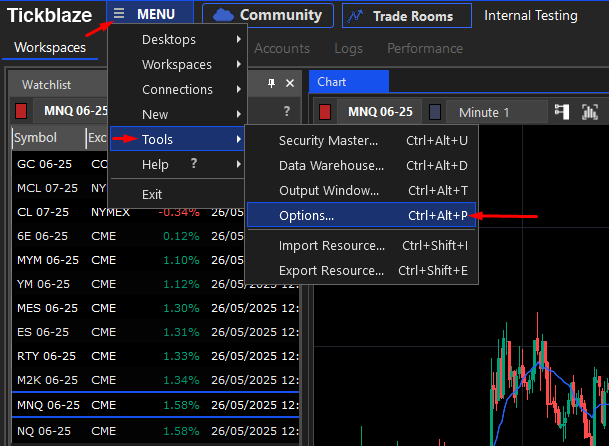This screenshot has width=609, height=446.
Task: Expand the Help submenu
Action: click(177, 164)
